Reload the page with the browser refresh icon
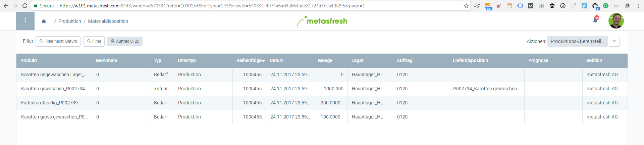The image size is (644, 145). point(25,6)
